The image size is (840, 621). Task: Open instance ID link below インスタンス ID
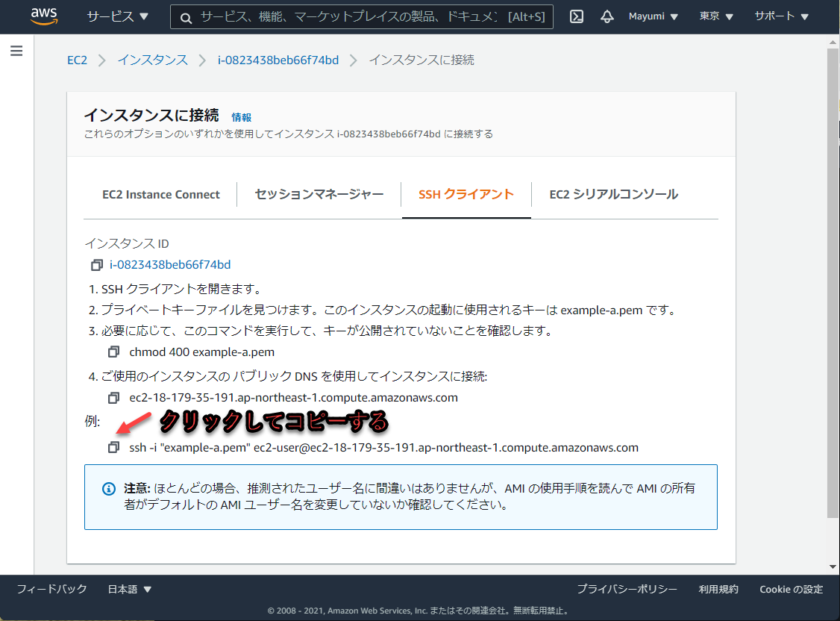(170, 265)
